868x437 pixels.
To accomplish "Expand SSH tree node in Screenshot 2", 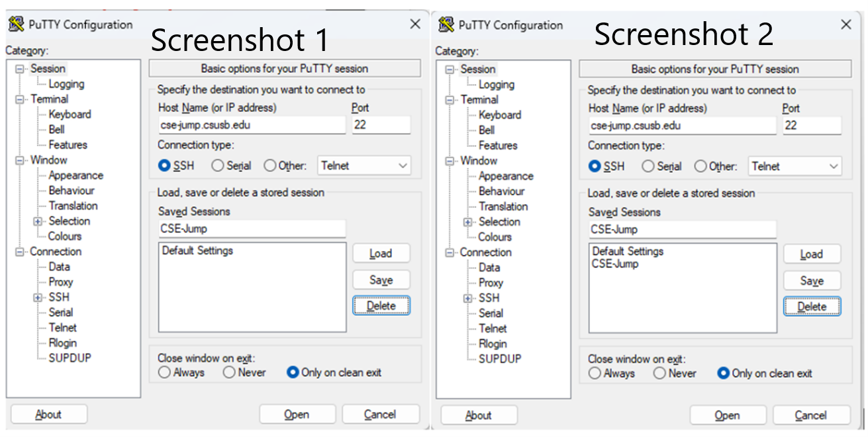I will click(469, 298).
